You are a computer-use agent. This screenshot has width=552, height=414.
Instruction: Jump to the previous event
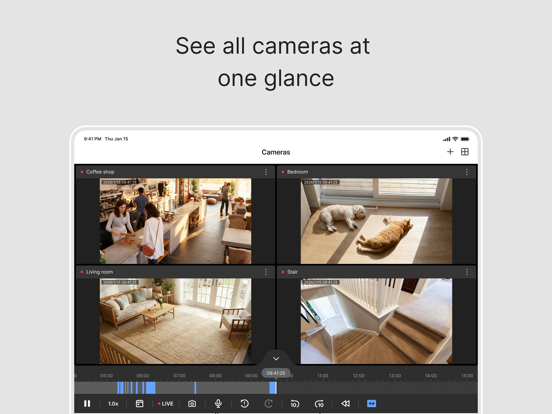click(244, 403)
